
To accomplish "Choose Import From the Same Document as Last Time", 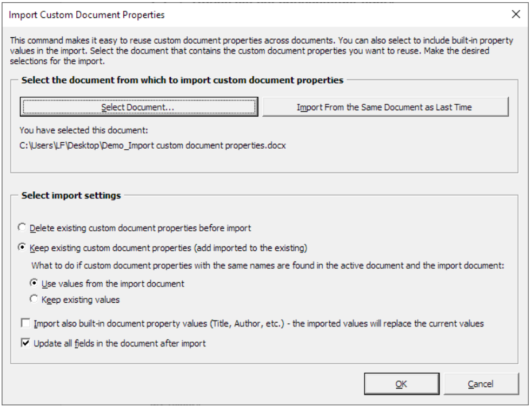I will [385, 107].
